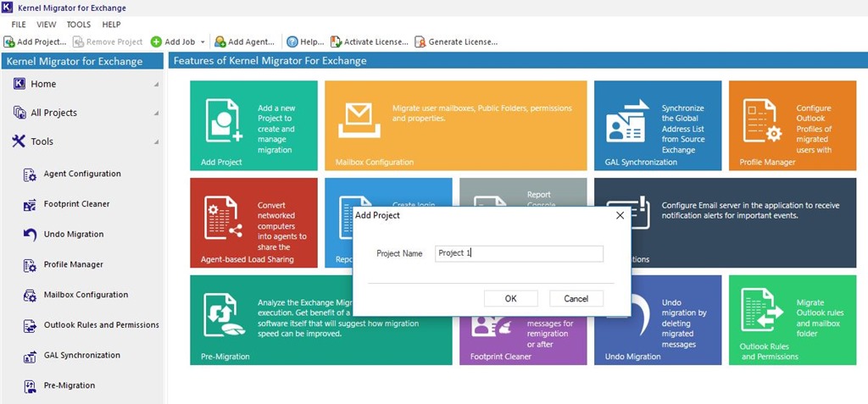Click the Project Name input field
Viewport: 868px width, 404px height.
click(x=519, y=253)
